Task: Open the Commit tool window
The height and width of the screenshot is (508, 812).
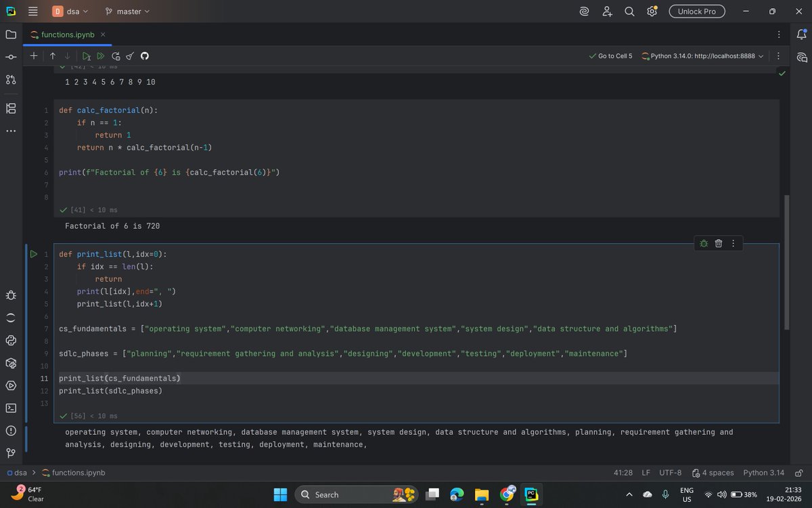Action: pos(10,57)
